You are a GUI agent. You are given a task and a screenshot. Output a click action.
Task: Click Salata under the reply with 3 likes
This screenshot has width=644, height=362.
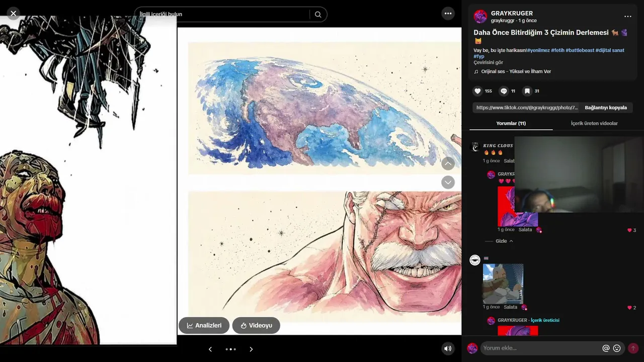(x=525, y=230)
